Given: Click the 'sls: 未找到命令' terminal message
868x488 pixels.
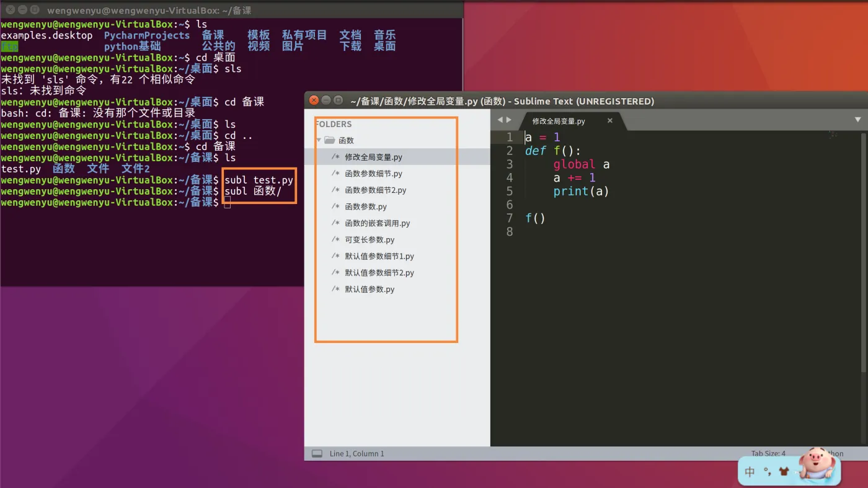Looking at the screenshot, I should coord(43,91).
